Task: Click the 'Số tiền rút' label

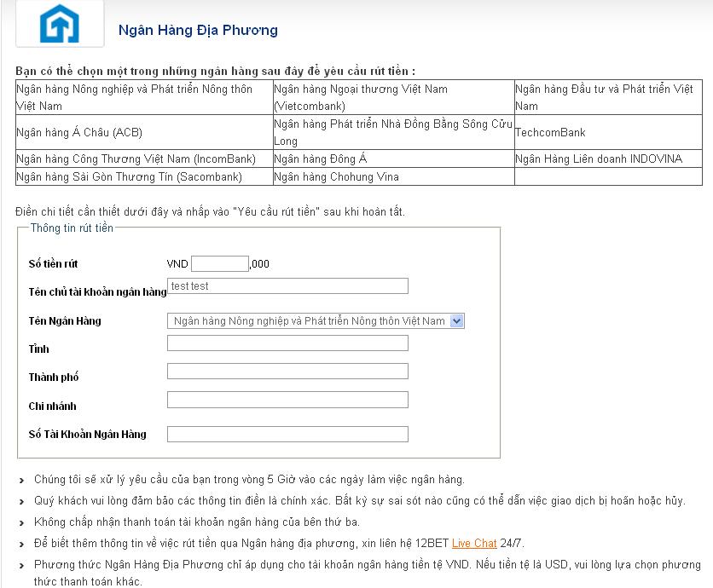Action: (53, 263)
